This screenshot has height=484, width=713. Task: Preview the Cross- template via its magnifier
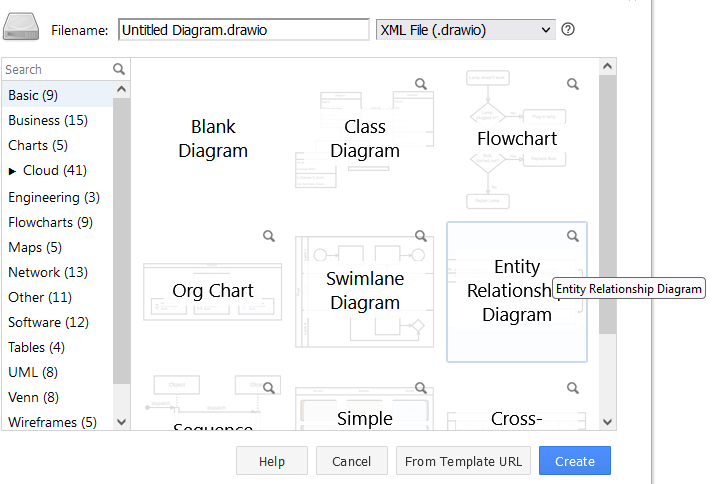(x=573, y=388)
